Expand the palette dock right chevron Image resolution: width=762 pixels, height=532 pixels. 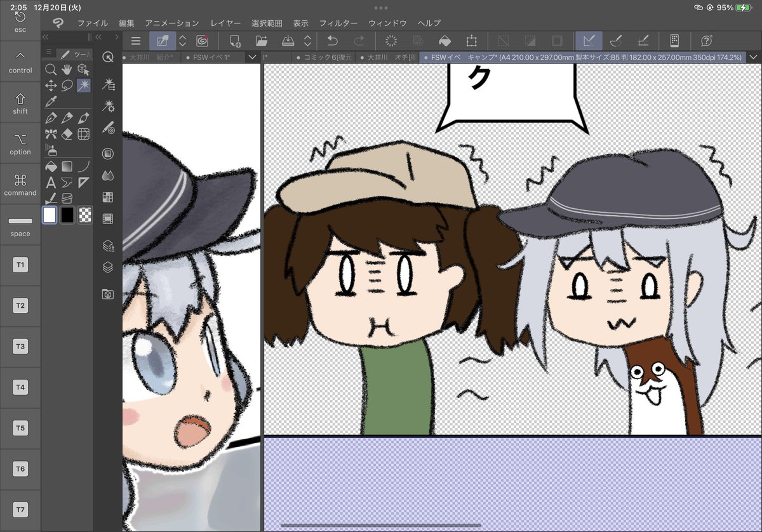pos(116,37)
